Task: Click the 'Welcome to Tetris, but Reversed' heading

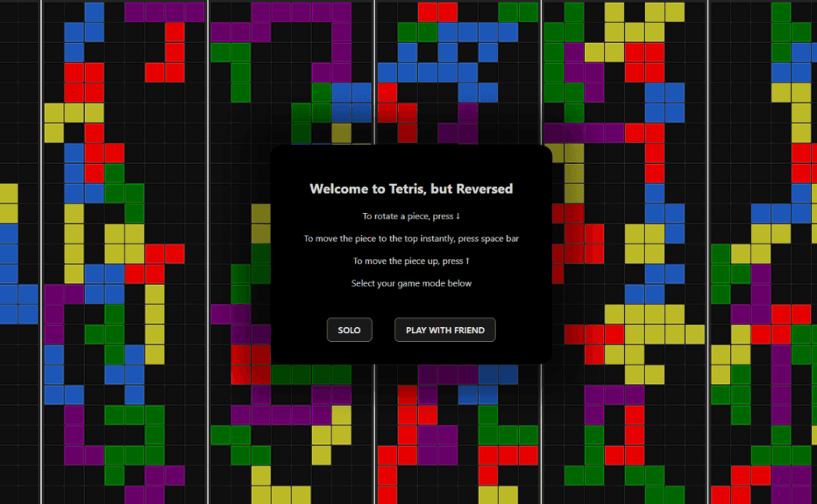Action: click(411, 188)
